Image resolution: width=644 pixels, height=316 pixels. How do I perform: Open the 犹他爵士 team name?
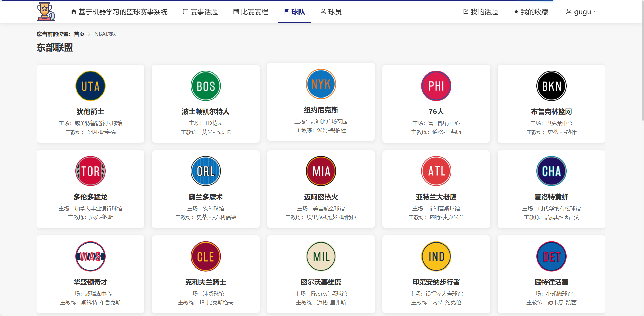pos(90,111)
